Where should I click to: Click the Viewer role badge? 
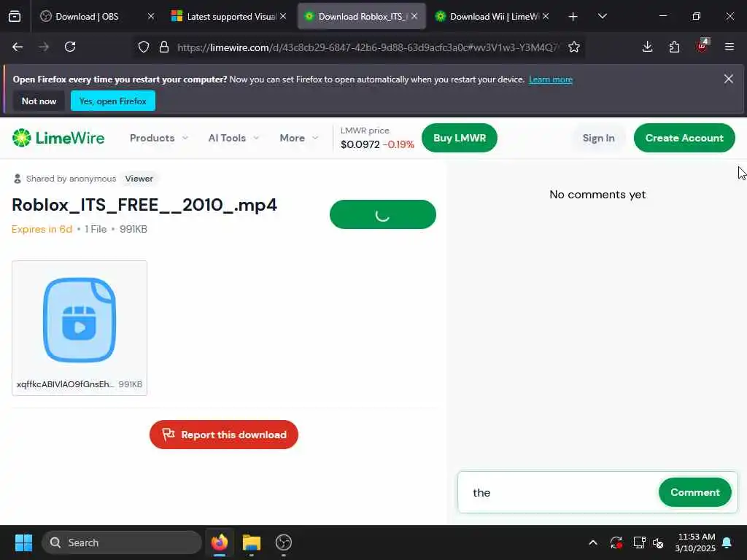click(139, 179)
